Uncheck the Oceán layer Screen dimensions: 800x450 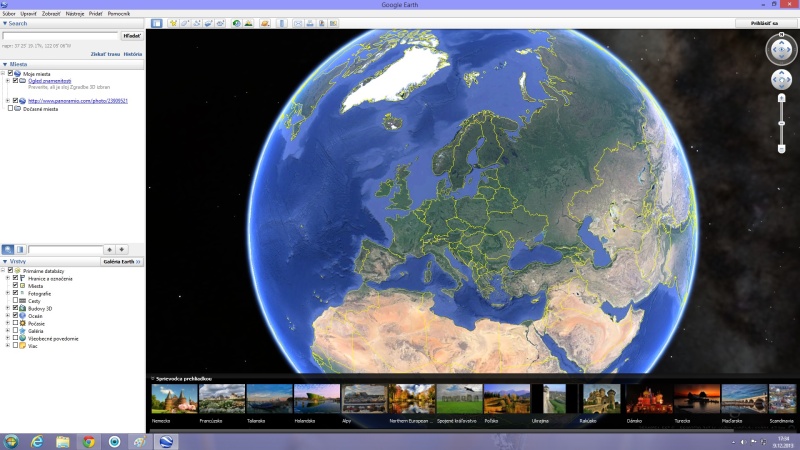pos(15,315)
